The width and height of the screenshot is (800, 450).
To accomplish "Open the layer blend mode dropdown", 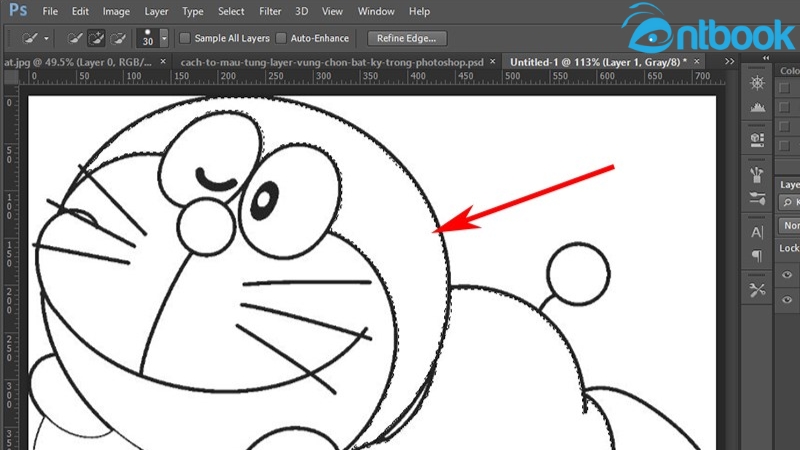I will 789,226.
